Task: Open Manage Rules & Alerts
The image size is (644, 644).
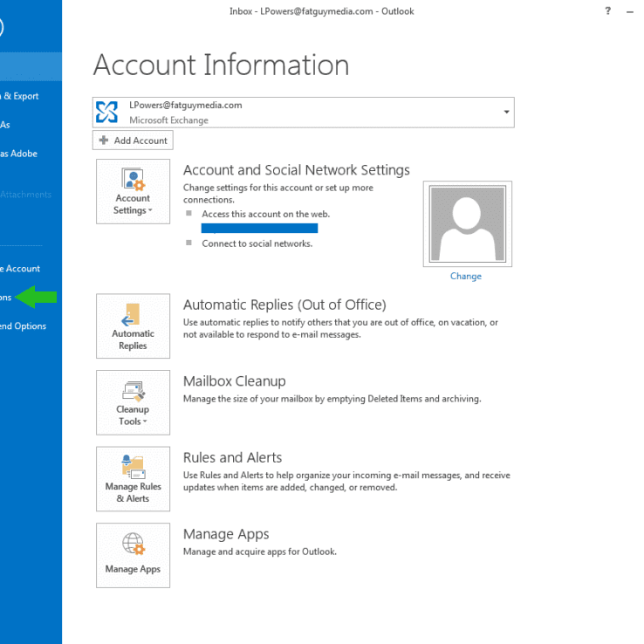Action: click(133, 479)
